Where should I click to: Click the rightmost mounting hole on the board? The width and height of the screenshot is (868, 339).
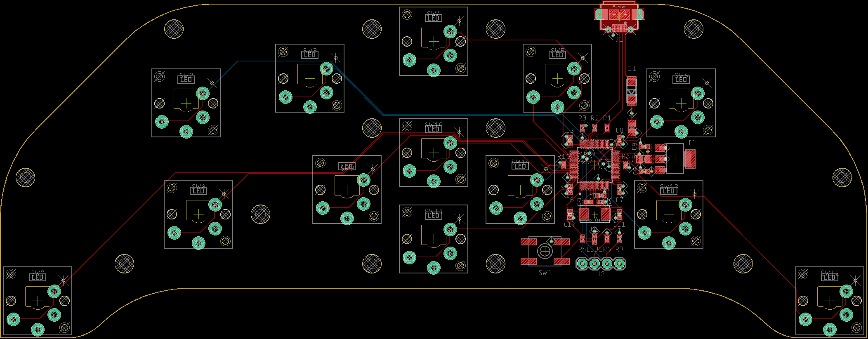tap(842, 177)
